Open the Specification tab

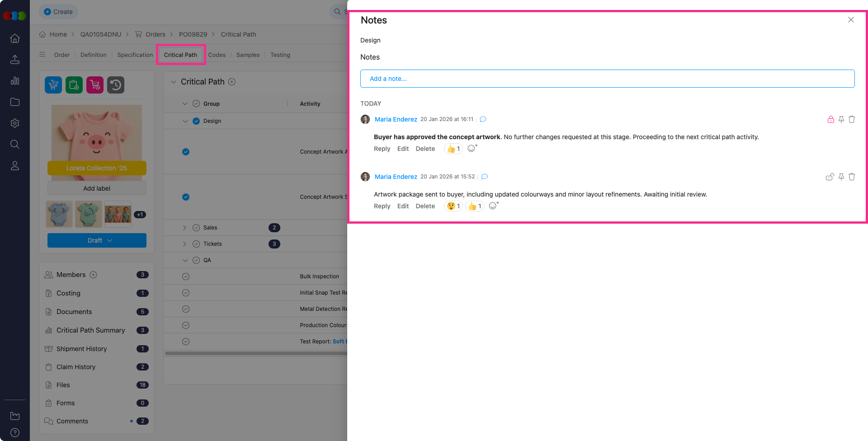[x=135, y=55]
